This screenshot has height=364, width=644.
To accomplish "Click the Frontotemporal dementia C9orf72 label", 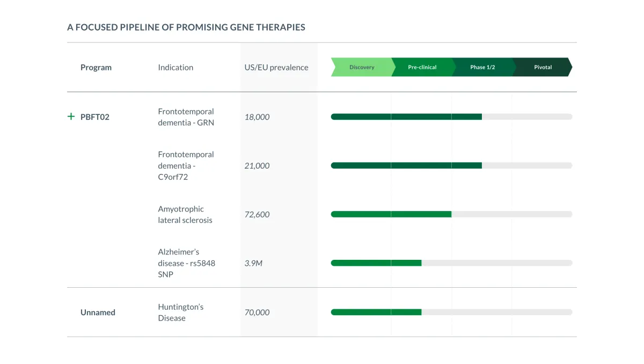I will (x=185, y=165).
